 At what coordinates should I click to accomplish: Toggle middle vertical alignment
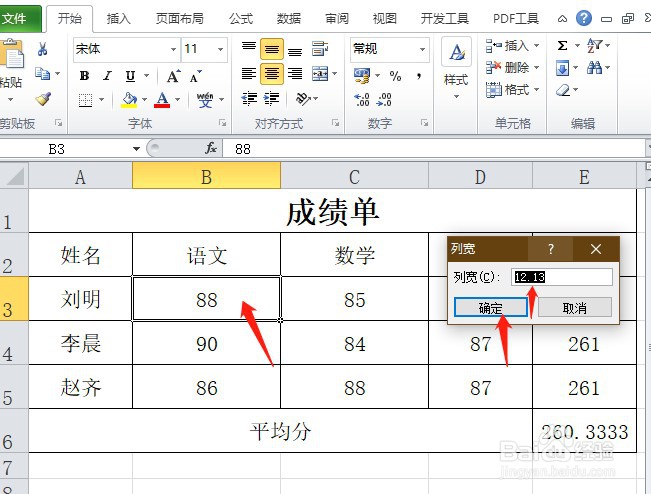coord(272,49)
